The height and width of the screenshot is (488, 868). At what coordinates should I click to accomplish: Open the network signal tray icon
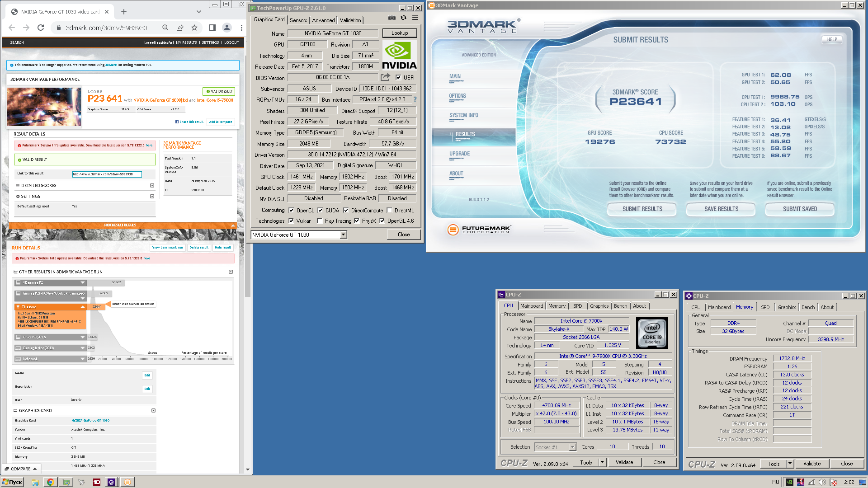[811, 482]
